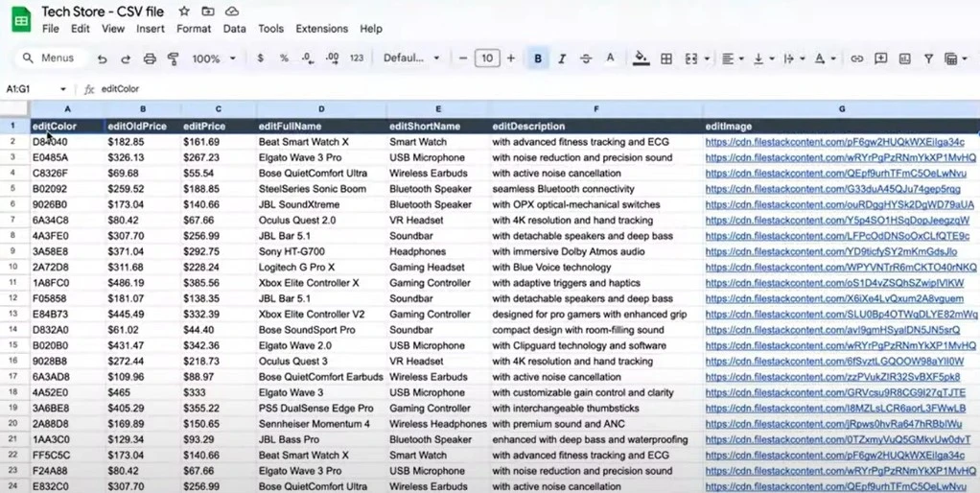Open the Insert menu
Image resolution: width=980 pixels, height=493 pixels.
pos(151,29)
